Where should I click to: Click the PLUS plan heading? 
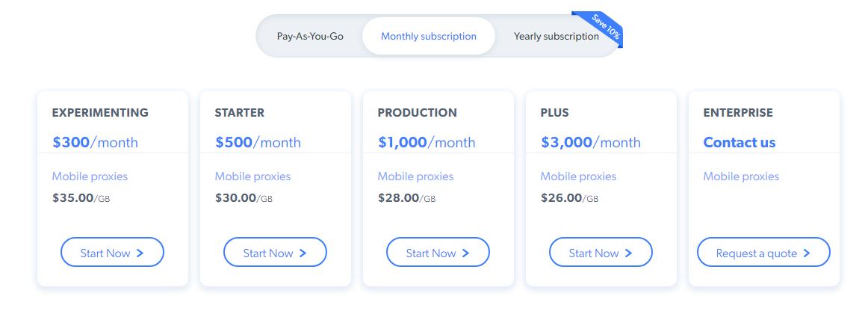pyautogui.click(x=554, y=113)
